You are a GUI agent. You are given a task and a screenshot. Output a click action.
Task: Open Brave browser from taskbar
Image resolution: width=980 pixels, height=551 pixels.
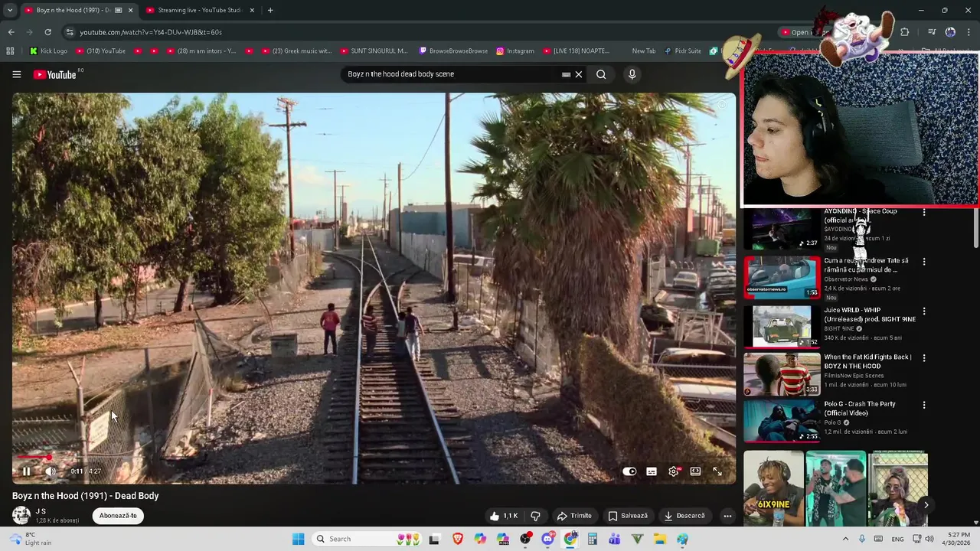click(x=458, y=539)
